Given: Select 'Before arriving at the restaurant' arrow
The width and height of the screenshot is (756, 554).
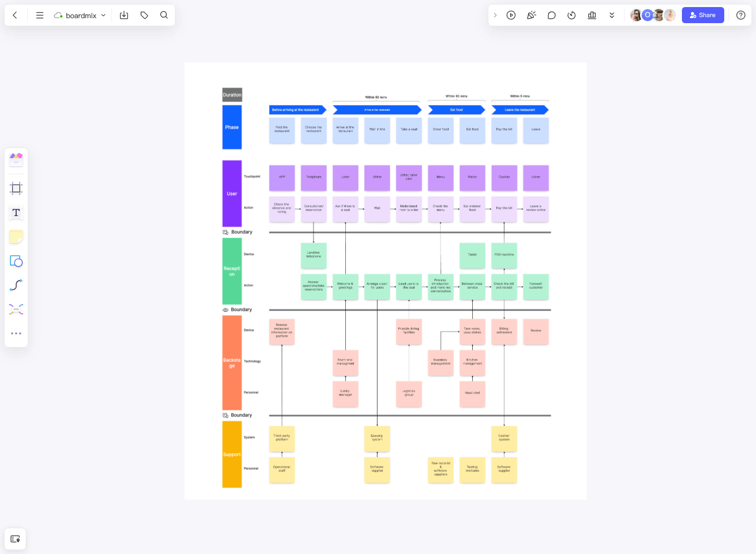Looking at the screenshot, I should click(298, 110).
